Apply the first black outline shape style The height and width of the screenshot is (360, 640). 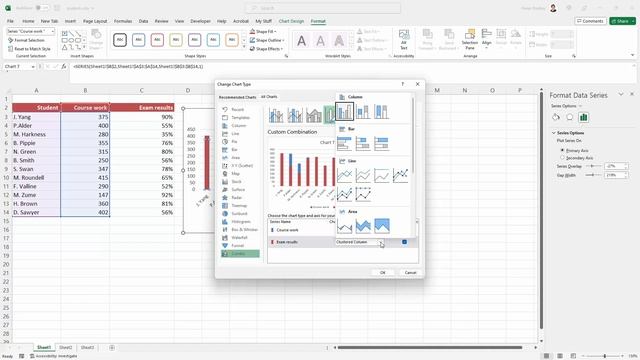pos(120,40)
